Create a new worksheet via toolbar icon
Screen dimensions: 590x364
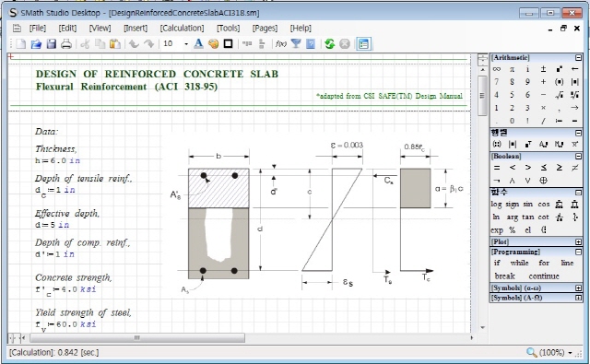click(x=20, y=44)
